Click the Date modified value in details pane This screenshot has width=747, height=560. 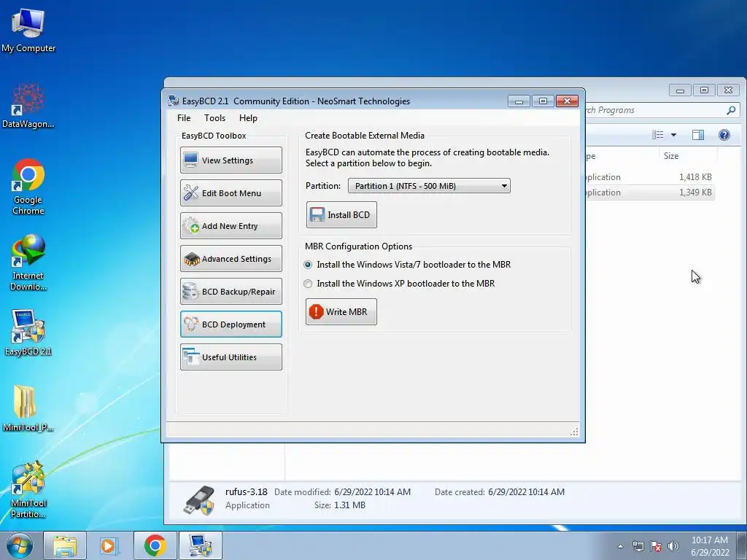(372, 492)
